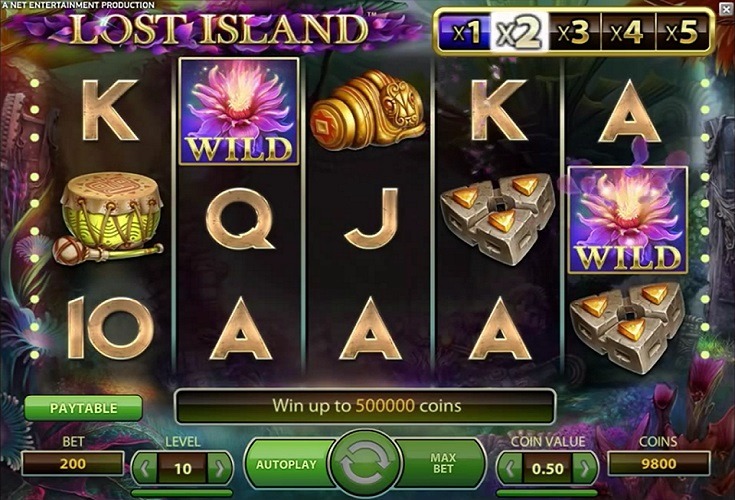
Task: Select the x1 multiplier tab
Action: tap(466, 32)
